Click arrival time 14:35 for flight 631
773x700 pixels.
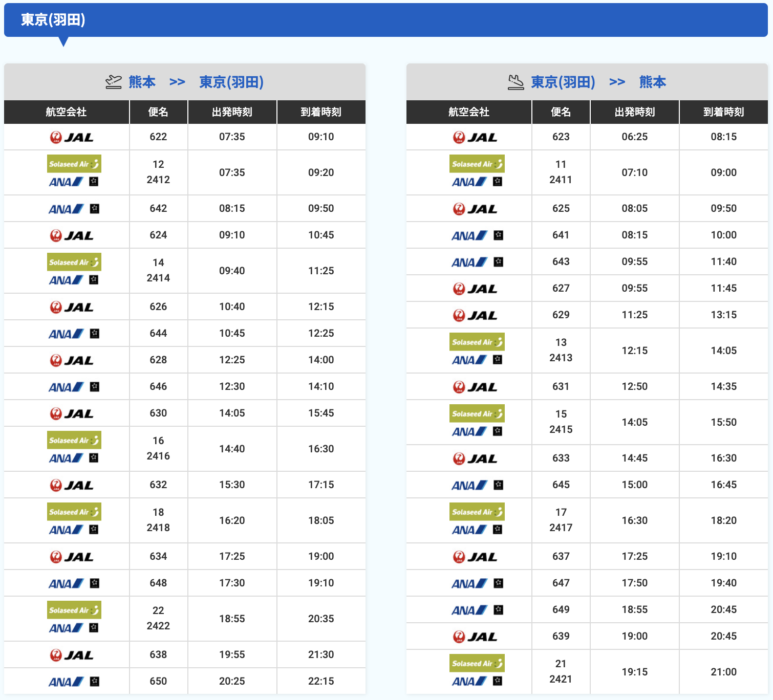pyautogui.click(x=724, y=386)
